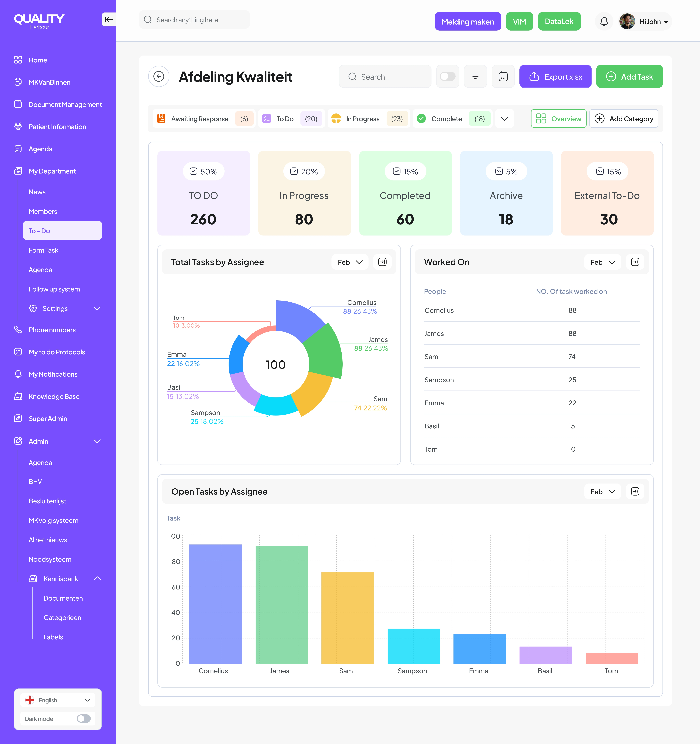Open Form Task in sidebar

tap(43, 250)
